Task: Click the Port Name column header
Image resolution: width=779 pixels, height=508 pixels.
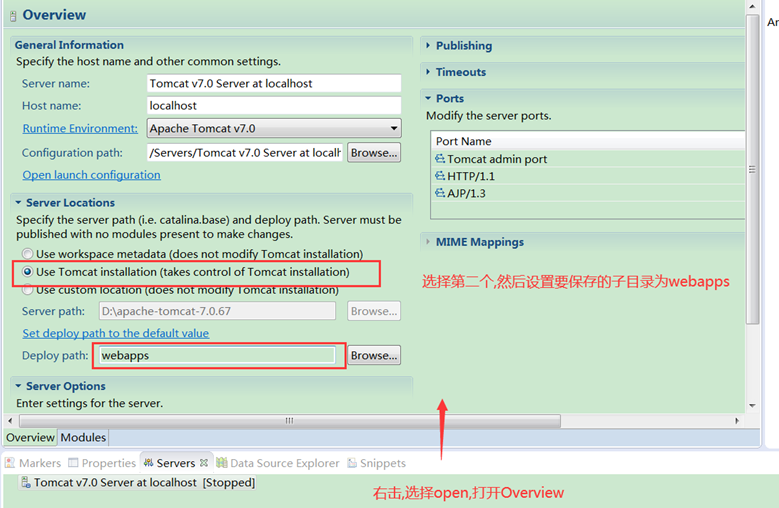Action: [x=588, y=141]
